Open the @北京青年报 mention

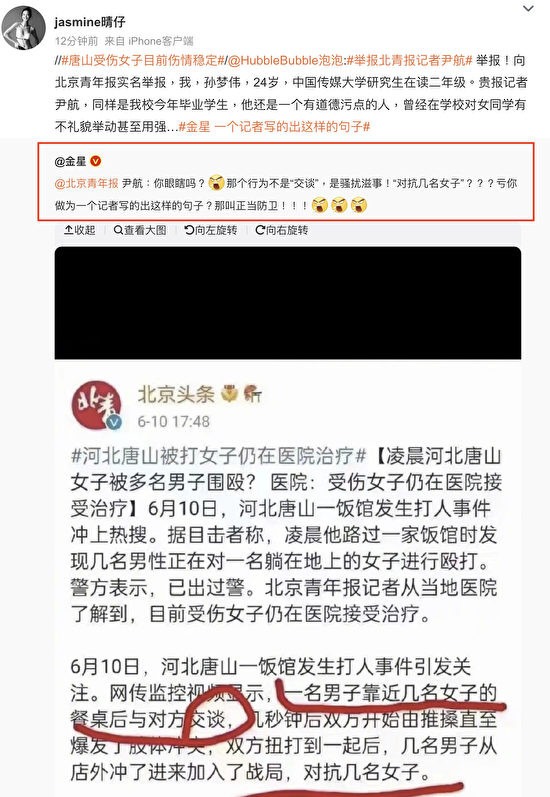pyautogui.click(x=86, y=183)
